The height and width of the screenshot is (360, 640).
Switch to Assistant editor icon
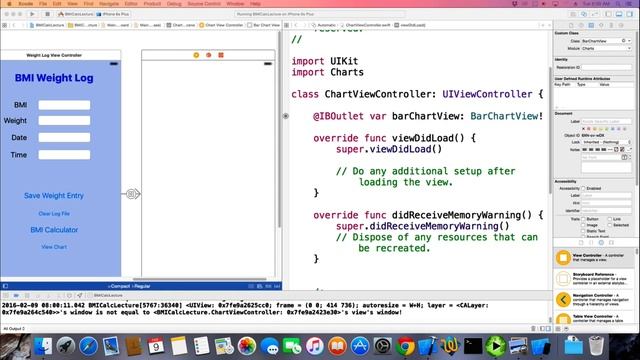pyautogui.click(x=584, y=14)
